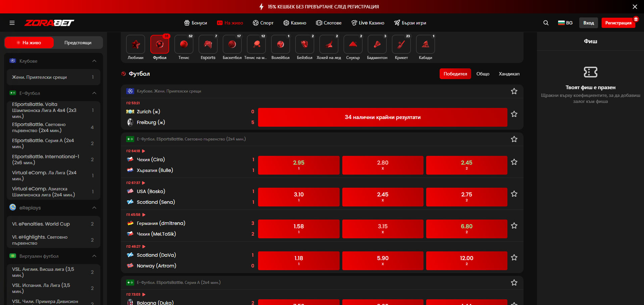The height and width of the screenshot is (305, 644).
Task: Favorite Scotland (DaVa) vs Norway match
Action: (514, 258)
